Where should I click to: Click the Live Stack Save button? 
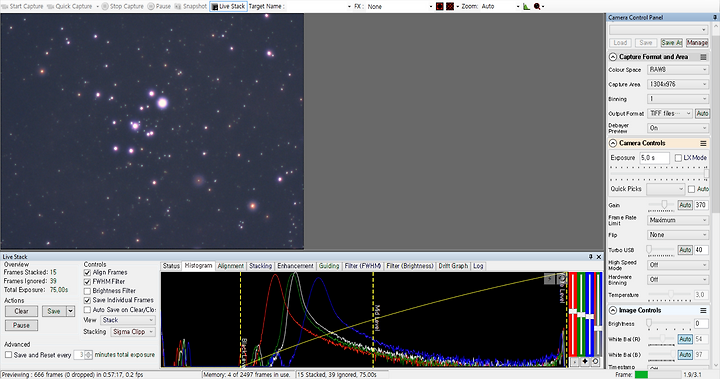click(x=54, y=311)
